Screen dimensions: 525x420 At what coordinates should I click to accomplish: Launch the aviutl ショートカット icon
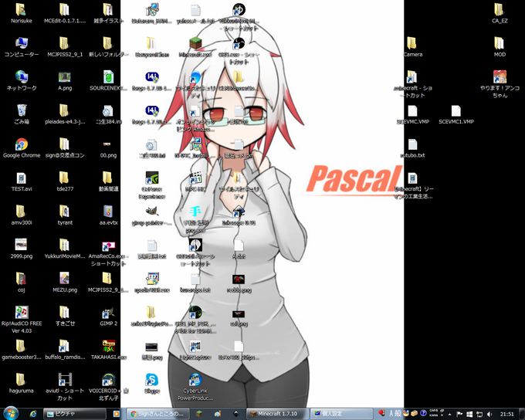(65, 387)
